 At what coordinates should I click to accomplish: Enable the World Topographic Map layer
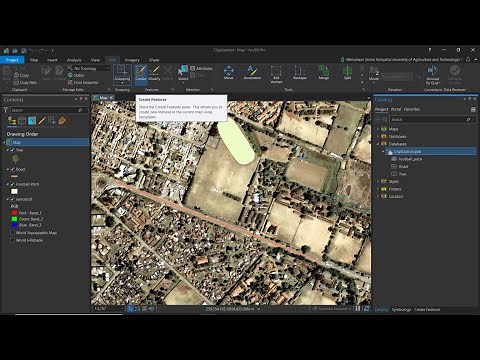click(12, 233)
